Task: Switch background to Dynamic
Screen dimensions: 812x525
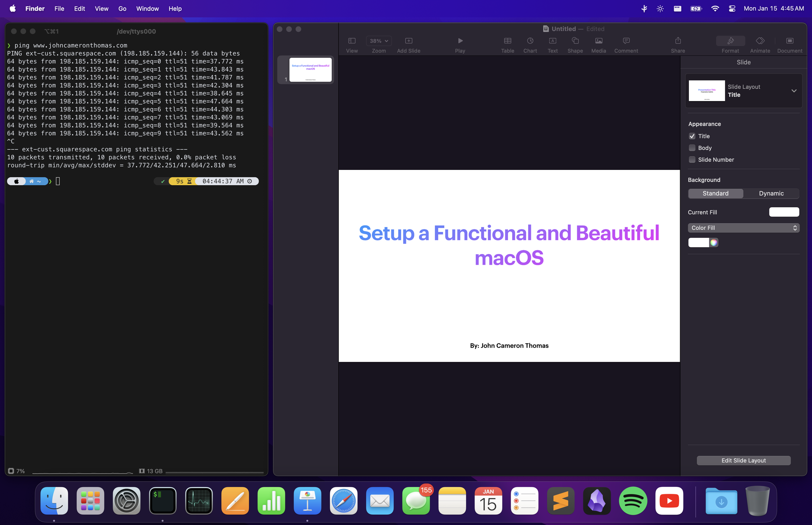Action: 771,193
